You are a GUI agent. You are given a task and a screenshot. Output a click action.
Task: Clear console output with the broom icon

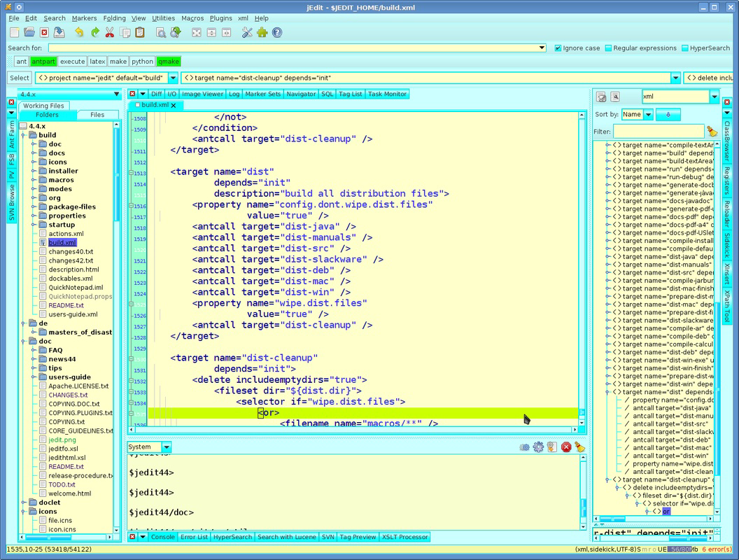click(579, 447)
